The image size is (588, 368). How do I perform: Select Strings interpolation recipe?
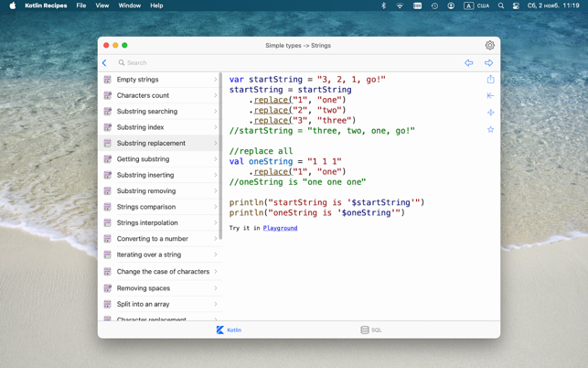click(x=161, y=222)
